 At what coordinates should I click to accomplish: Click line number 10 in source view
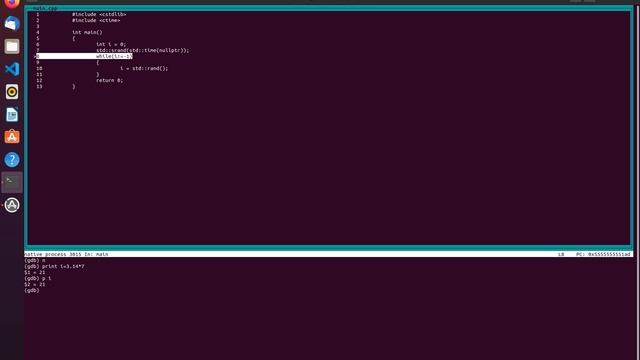tap(39, 69)
